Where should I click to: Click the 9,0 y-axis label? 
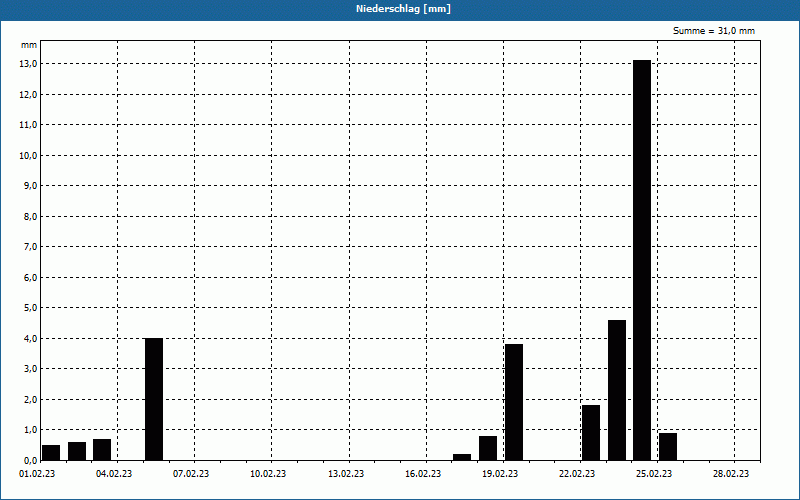click(30, 186)
